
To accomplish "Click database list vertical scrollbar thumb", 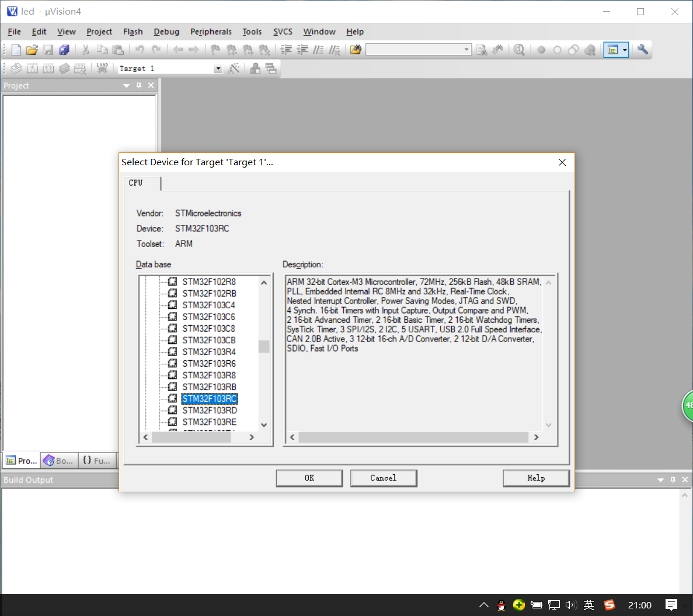I will pyautogui.click(x=264, y=346).
